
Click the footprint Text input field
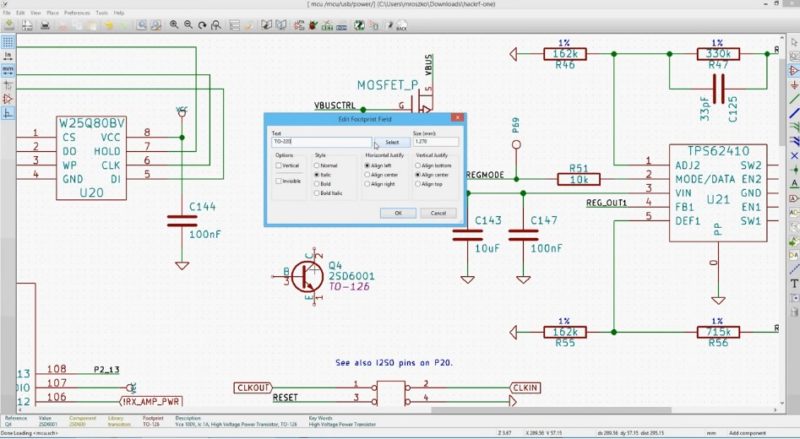321,141
